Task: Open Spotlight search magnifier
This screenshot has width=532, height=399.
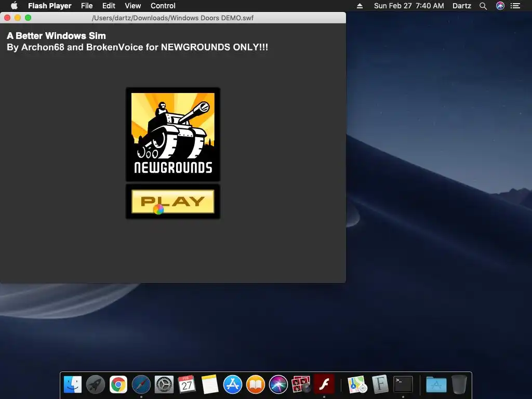Action: pos(483,6)
